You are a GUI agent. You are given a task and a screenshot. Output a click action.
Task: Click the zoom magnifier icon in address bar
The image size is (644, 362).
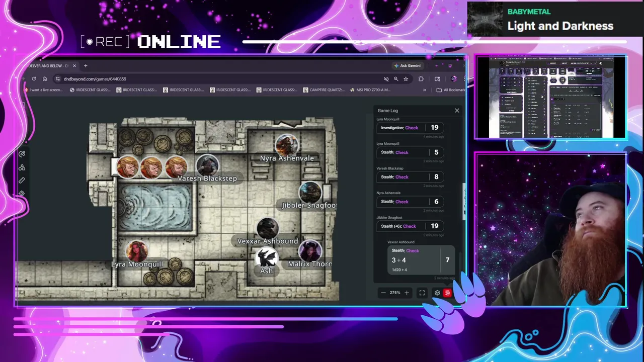tap(396, 79)
